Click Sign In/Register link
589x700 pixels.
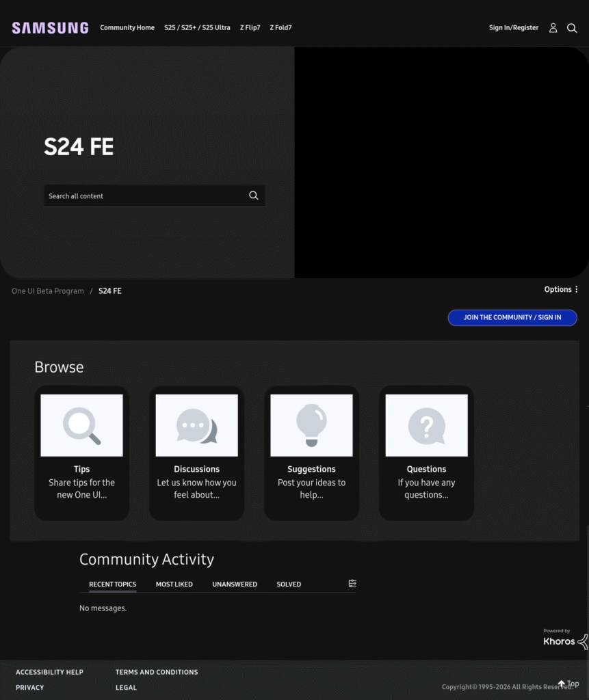click(x=514, y=28)
